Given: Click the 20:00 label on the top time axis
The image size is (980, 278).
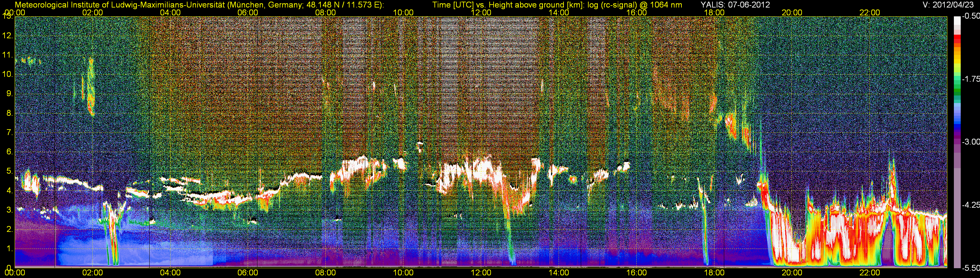Looking at the screenshot, I should (792, 12).
